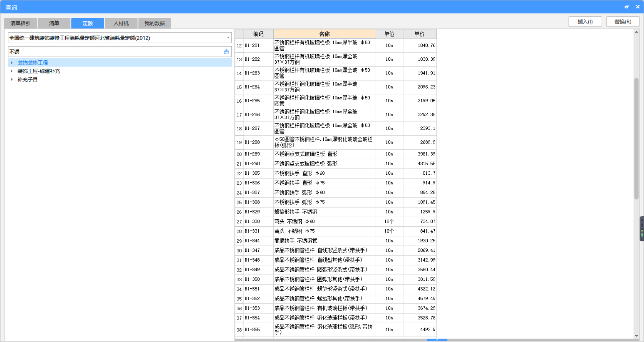Image resolution: width=644 pixels, height=342 pixels.
Task: Switch to the 清单指引 tab
Action: click(x=20, y=23)
